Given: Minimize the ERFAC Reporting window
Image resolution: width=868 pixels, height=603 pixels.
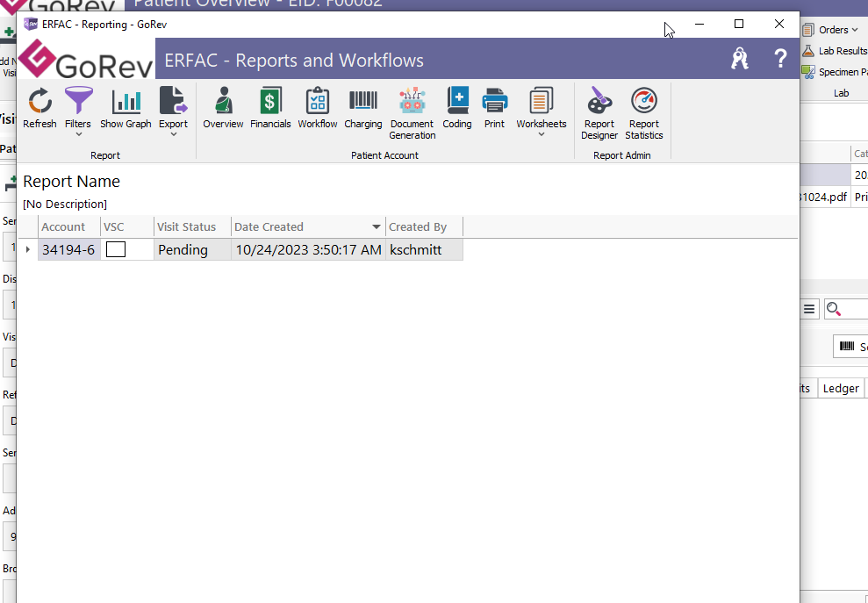Looking at the screenshot, I should click(x=699, y=24).
